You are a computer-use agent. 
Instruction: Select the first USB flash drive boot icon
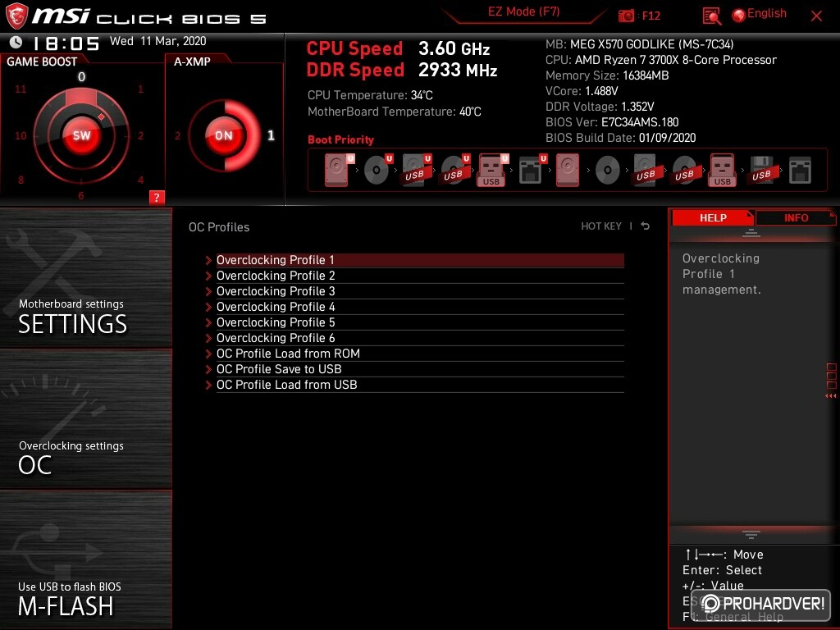pyautogui.click(x=491, y=170)
